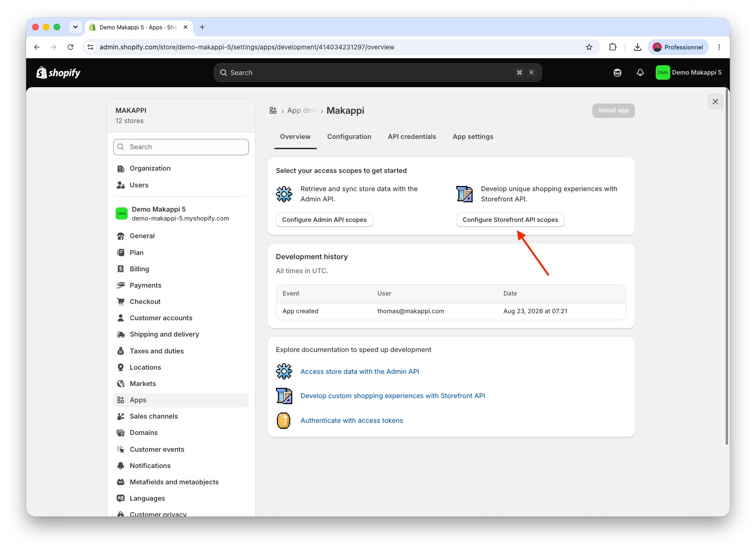This screenshot has width=756, height=551.
Task: Open Locations settings
Action: pos(181,367)
